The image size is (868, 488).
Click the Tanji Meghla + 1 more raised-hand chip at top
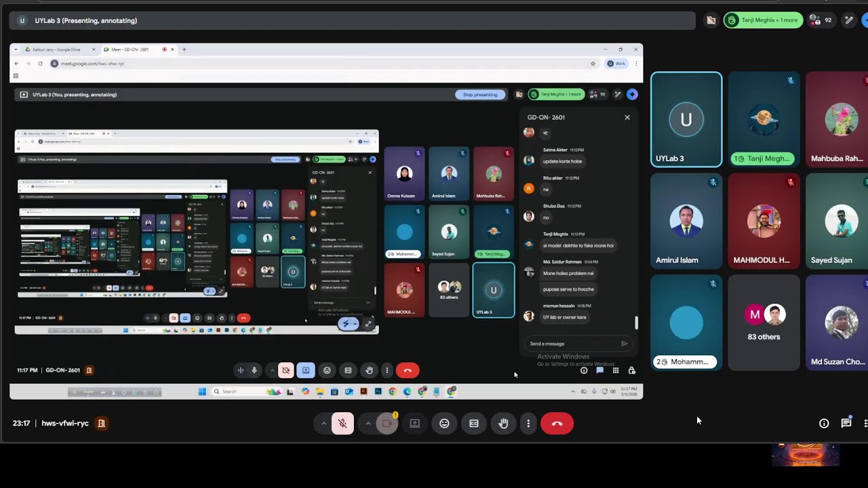(x=764, y=20)
